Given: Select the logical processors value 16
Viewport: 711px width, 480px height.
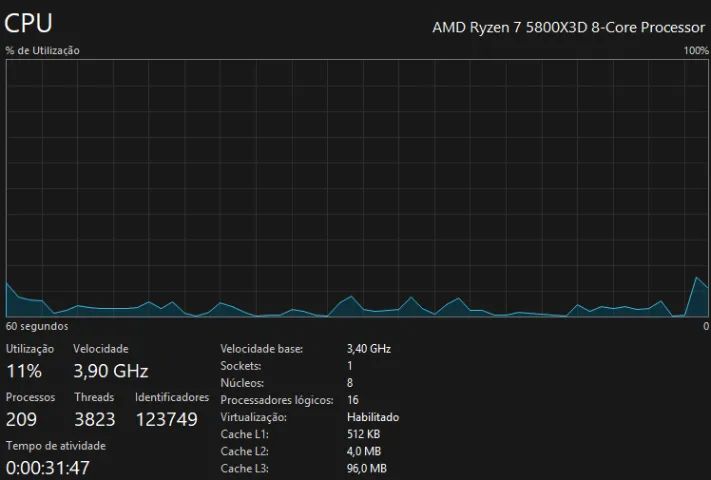Looking at the screenshot, I should pos(353,400).
